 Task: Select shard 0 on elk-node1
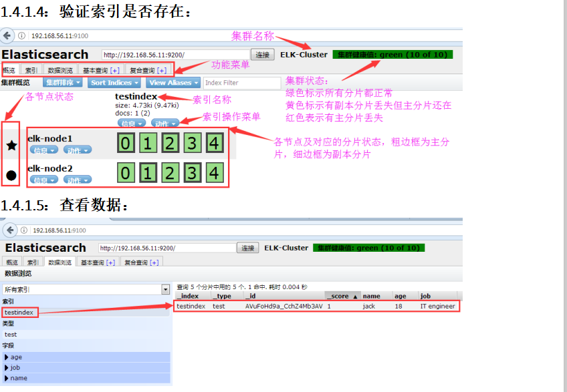tap(126, 143)
